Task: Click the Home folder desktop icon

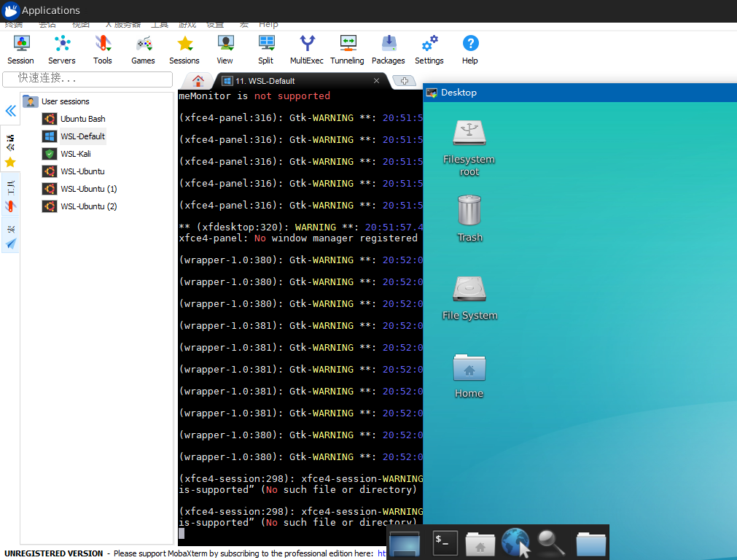Action: point(469,376)
